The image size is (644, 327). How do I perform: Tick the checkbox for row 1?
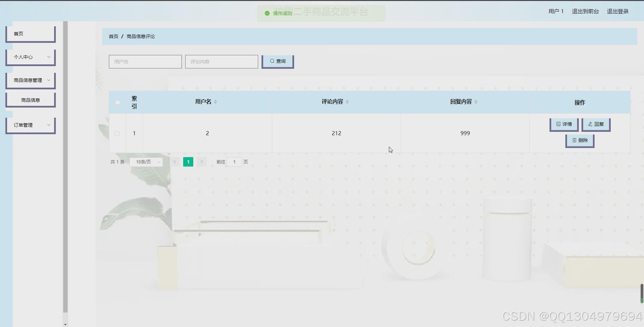point(117,134)
